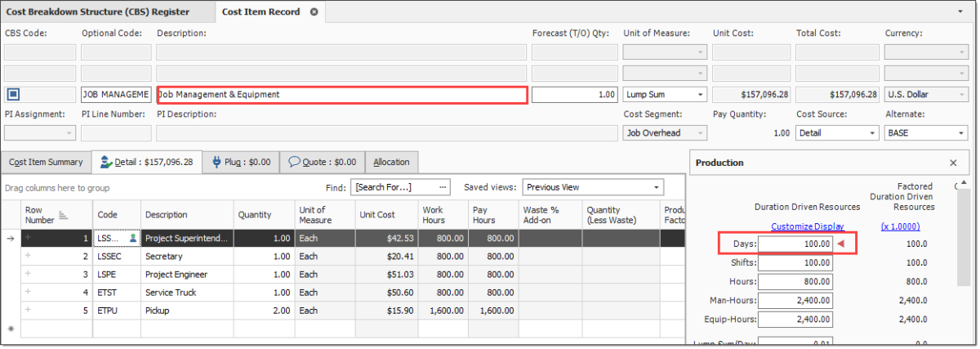Click the (x 1.0000) factor link

pyautogui.click(x=900, y=226)
